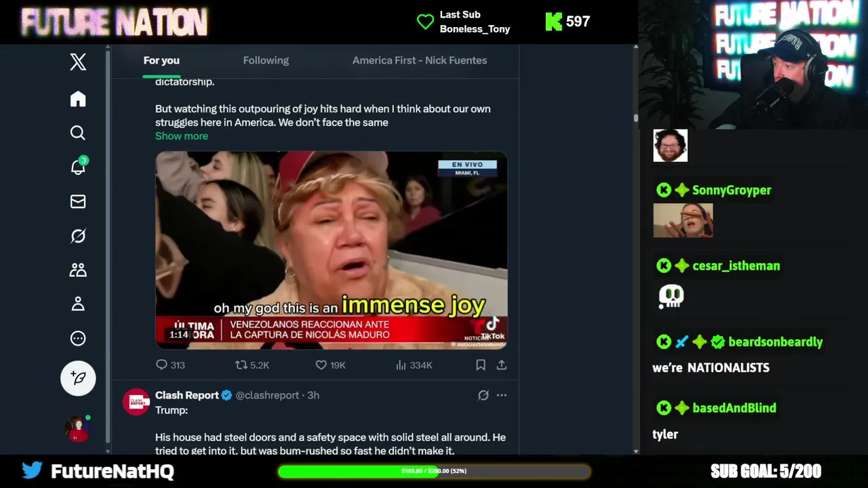Open the Search magnifier icon
Screen dimensions: 868x488
(x=78, y=133)
